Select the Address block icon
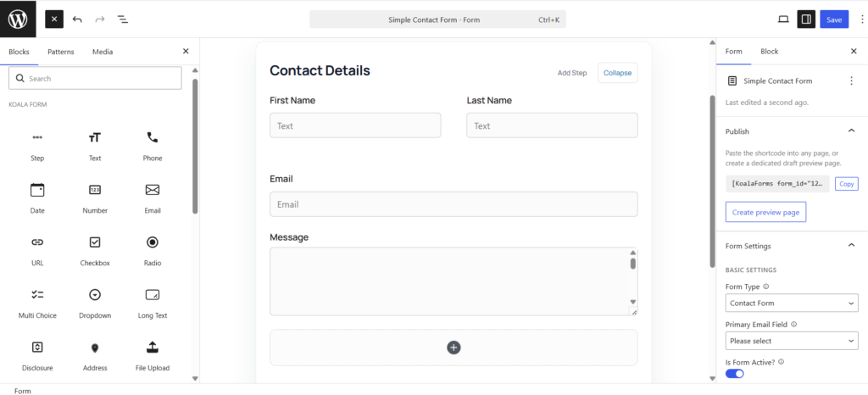Screen dimensions: 868x395 point(95,348)
